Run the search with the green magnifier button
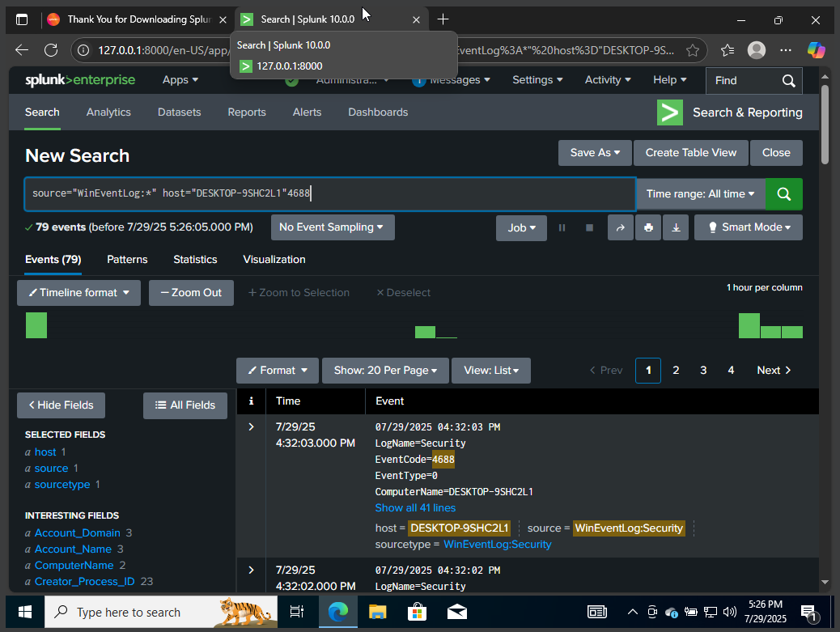This screenshot has width=840, height=632. (783, 194)
